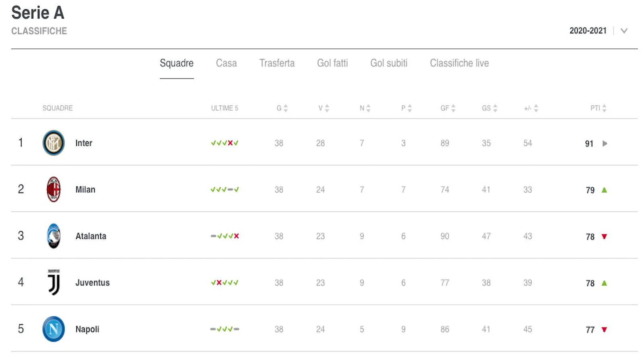Open the Juventus team link
Screen dimensions: 644x362
pos(93,283)
